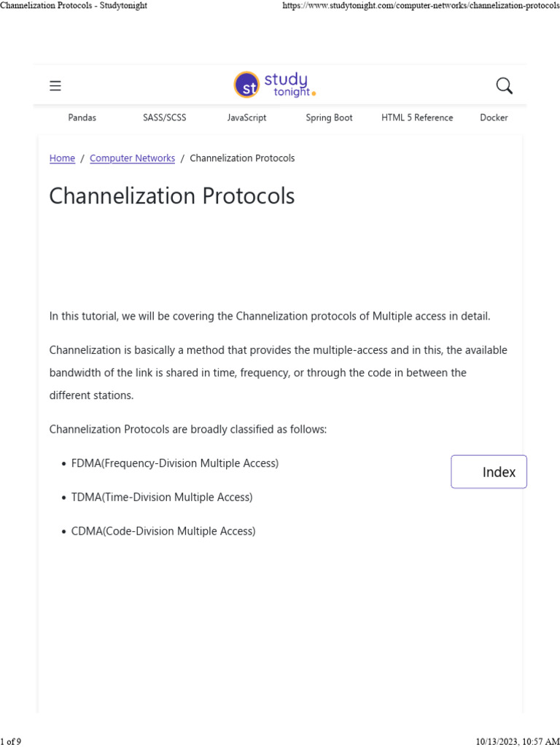Select HTML 5 Reference item
The image size is (560, 747).
[417, 117]
